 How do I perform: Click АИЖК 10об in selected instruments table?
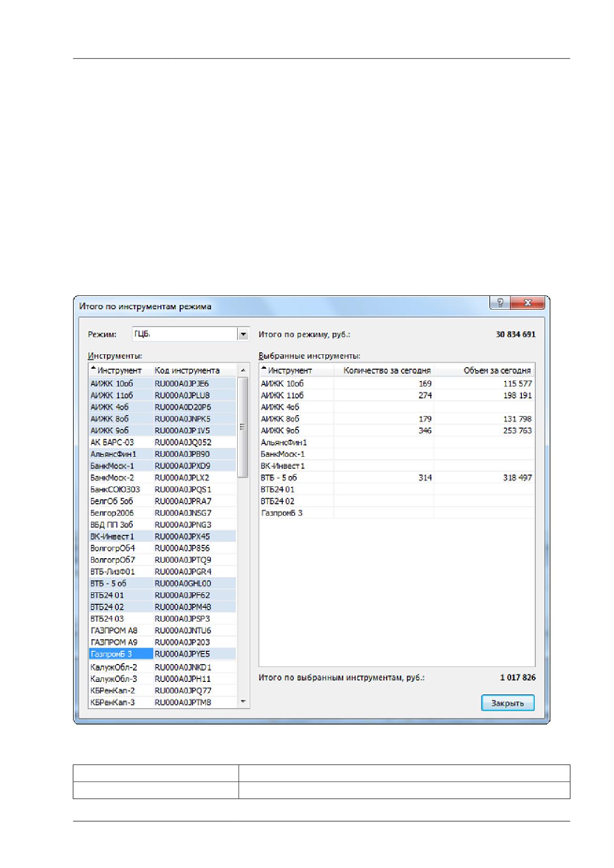pyautogui.click(x=397, y=384)
